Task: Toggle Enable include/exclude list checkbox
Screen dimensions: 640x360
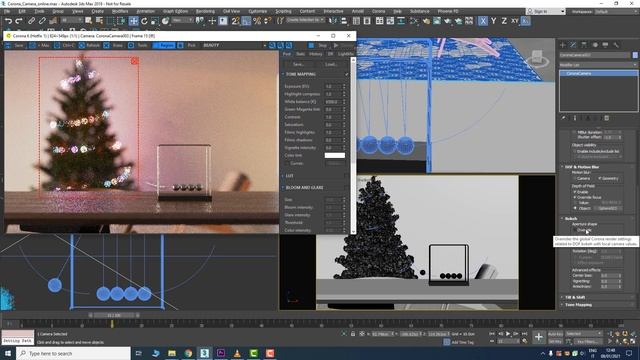Action: 575,151
